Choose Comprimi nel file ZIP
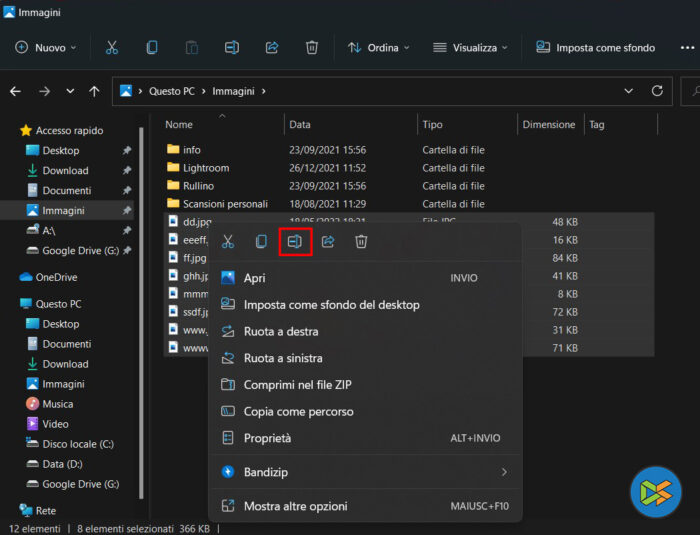 pos(297,385)
